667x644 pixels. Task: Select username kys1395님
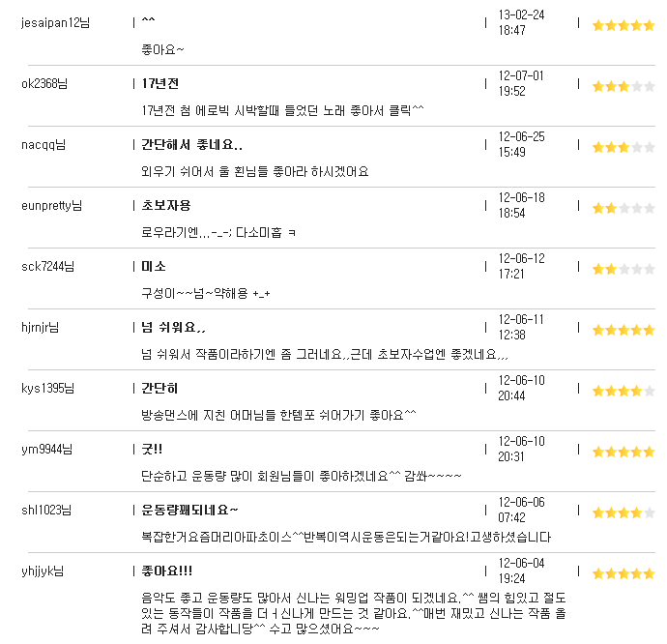(47, 388)
